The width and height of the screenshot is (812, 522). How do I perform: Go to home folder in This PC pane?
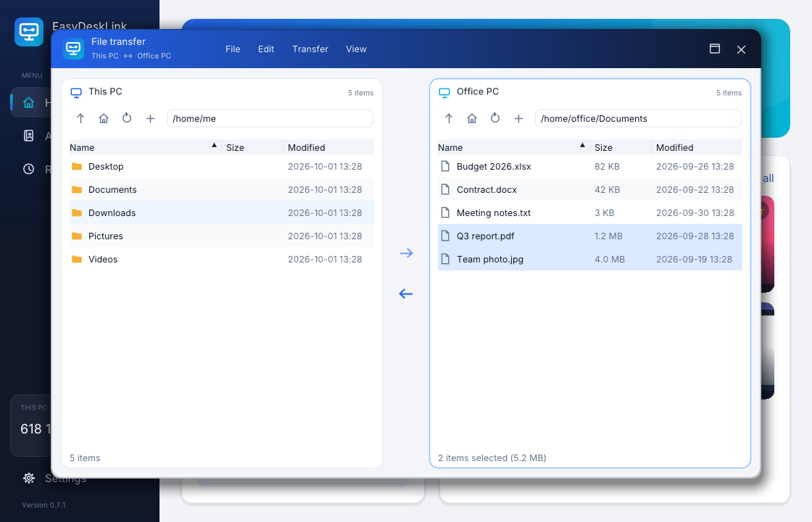(104, 119)
